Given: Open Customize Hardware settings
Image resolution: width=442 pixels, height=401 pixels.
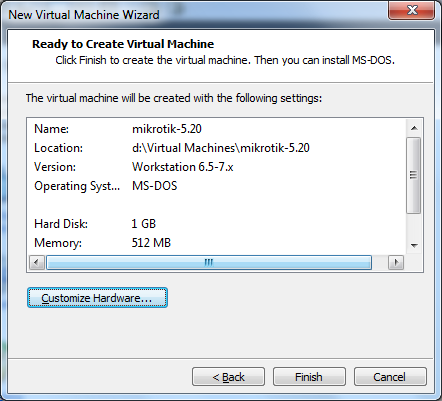Looking at the screenshot, I should (x=97, y=298).
